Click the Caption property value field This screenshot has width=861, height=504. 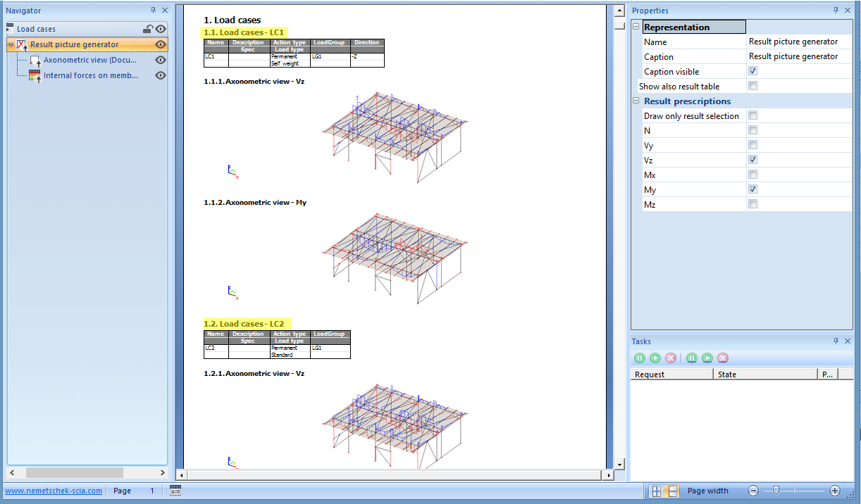(799, 56)
